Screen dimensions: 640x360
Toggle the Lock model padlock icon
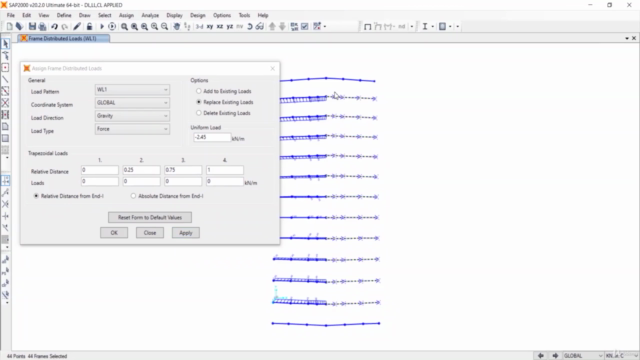coord(89,27)
